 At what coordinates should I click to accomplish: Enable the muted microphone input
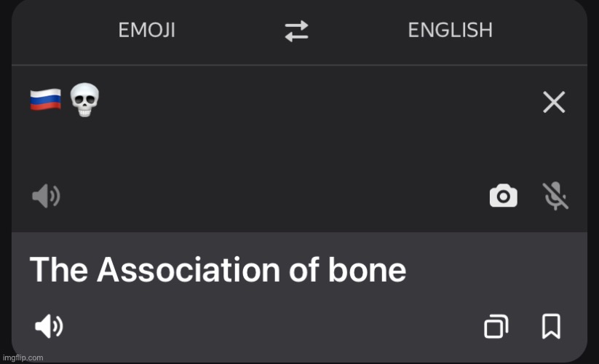coord(555,196)
